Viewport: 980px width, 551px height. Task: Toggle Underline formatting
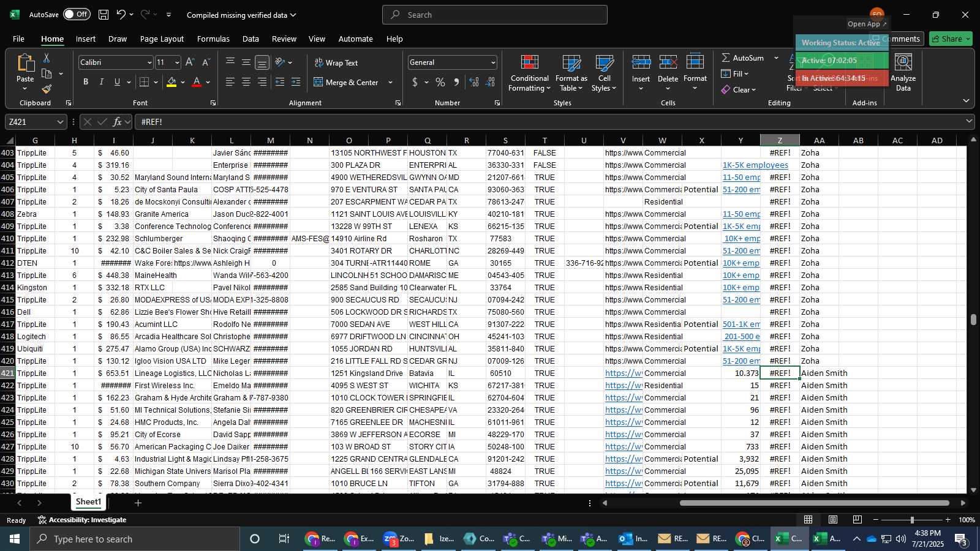coord(117,82)
